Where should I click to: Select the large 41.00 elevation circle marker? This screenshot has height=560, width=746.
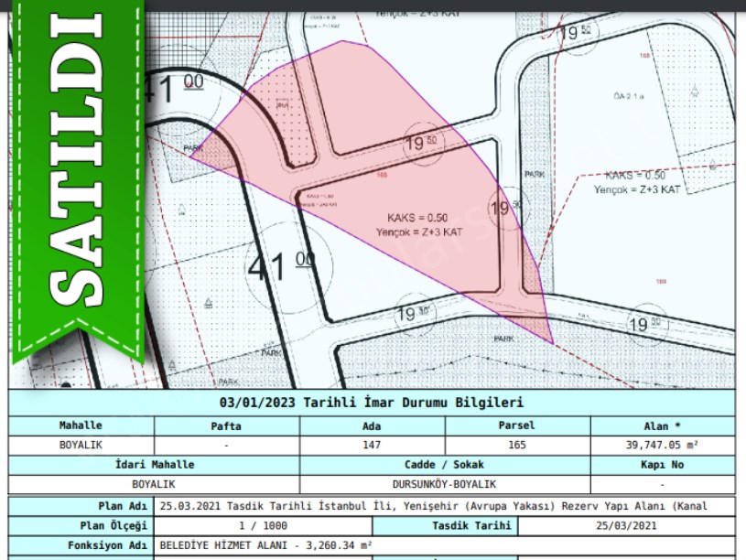(x=281, y=267)
